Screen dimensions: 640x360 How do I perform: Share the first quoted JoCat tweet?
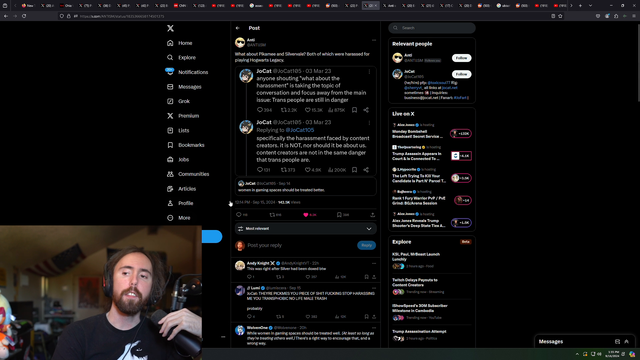(366, 110)
